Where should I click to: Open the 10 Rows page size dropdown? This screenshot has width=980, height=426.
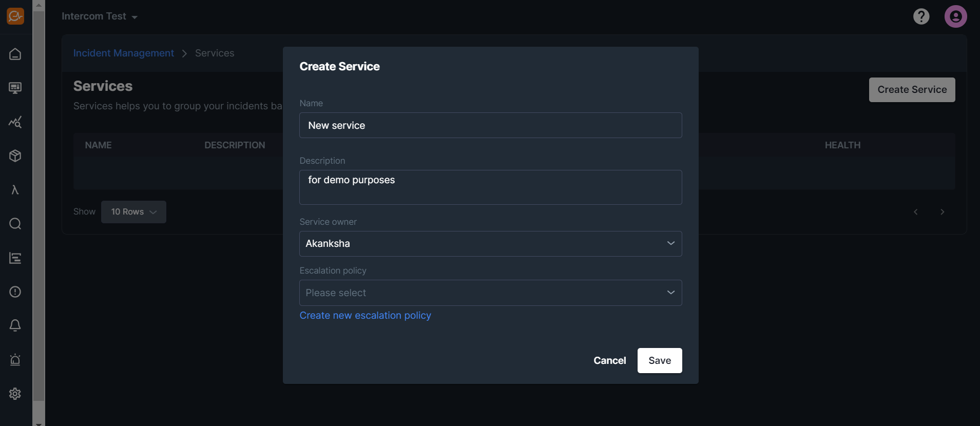click(133, 212)
